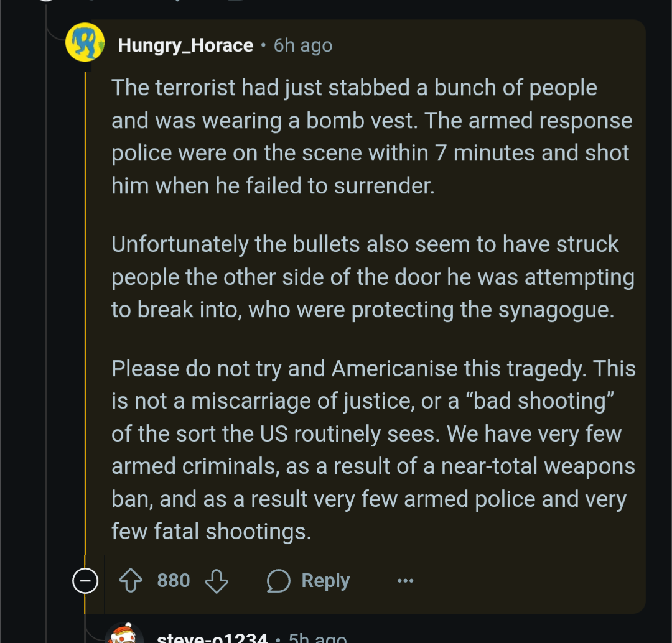Click the "5h ago" timestamp on the reply
The image size is (672, 643).
(x=317, y=637)
